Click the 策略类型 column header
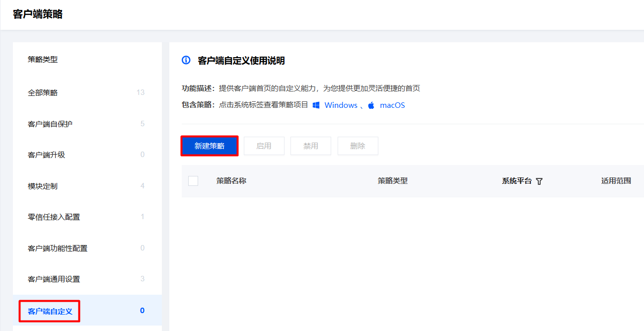 (393, 181)
